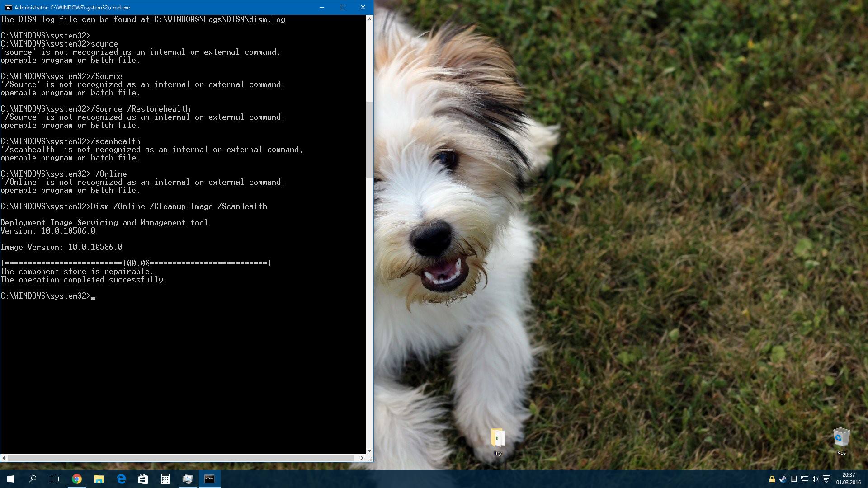This screenshot has height=488, width=868.
Task: Open the Steam tray icon
Action: (x=783, y=479)
